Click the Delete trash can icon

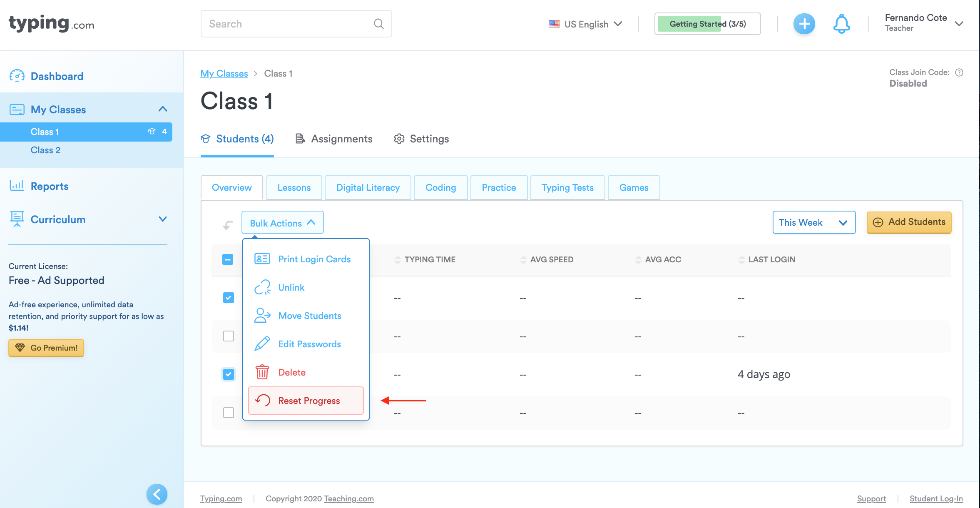click(262, 372)
